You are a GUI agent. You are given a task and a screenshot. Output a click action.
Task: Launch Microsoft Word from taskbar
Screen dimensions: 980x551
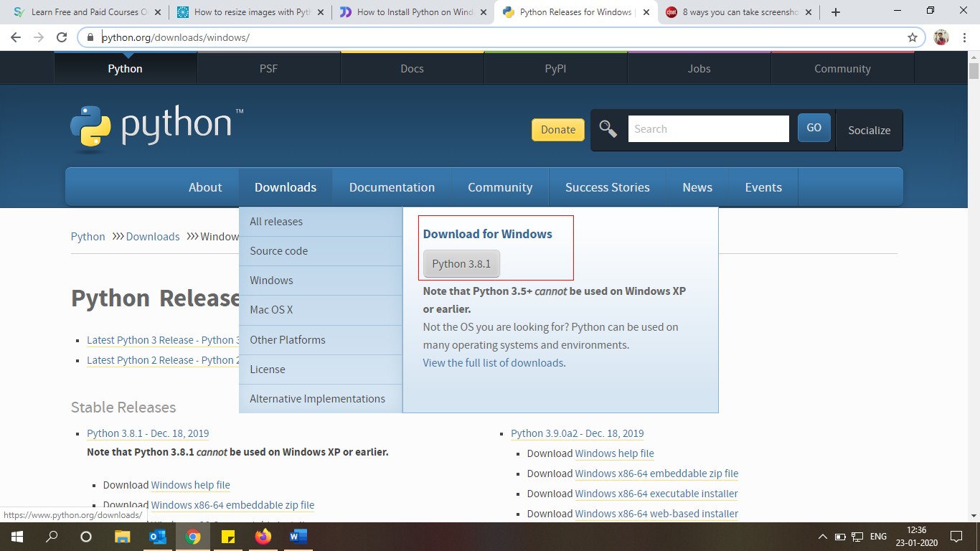pyautogui.click(x=298, y=536)
